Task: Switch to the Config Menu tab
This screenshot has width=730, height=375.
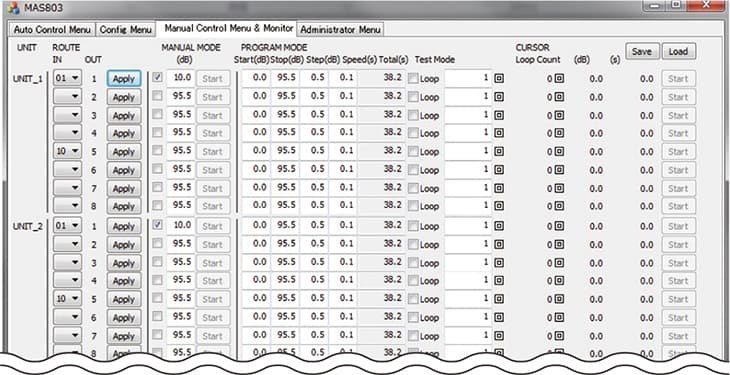Action: tap(125, 29)
